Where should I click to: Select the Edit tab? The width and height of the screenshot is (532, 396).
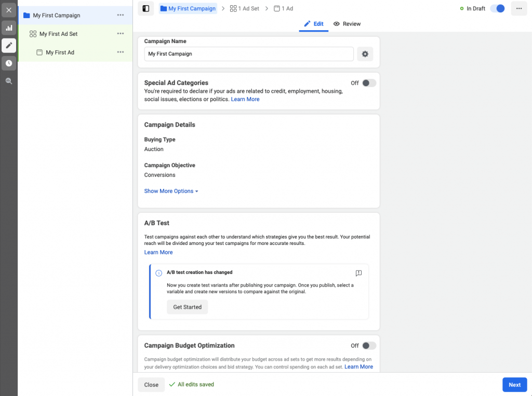pyautogui.click(x=314, y=24)
